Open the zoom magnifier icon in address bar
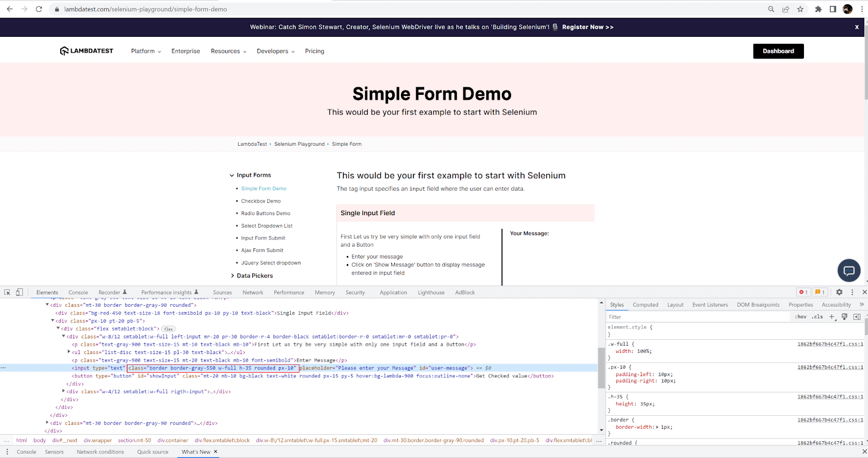Image resolution: width=868 pixels, height=458 pixels. point(771,9)
